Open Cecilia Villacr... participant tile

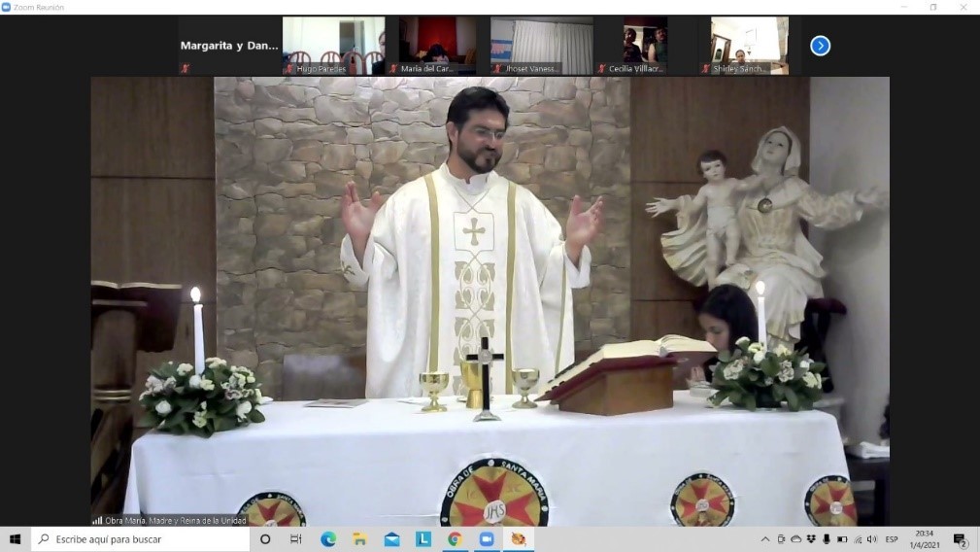click(645, 45)
